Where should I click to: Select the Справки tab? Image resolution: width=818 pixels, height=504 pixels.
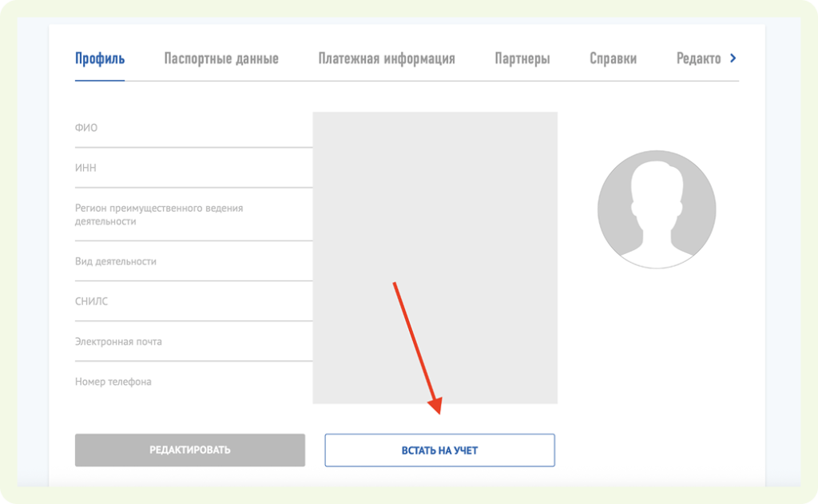[613, 58]
